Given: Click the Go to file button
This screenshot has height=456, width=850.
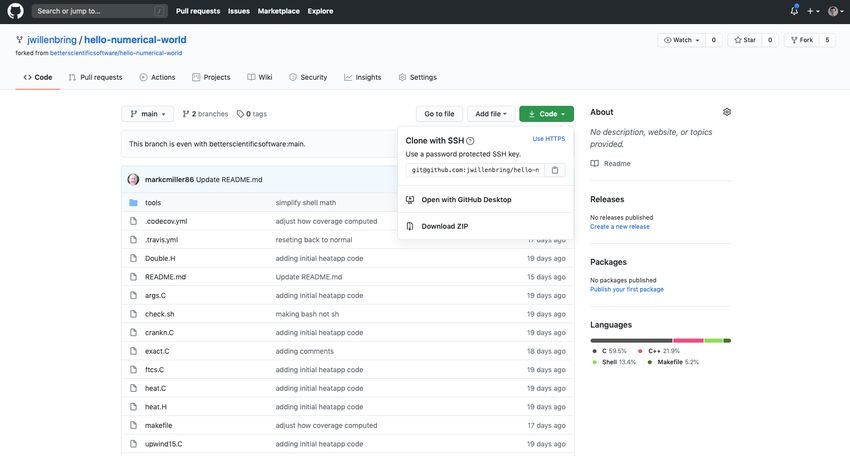Looking at the screenshot, I should [439, 114].
